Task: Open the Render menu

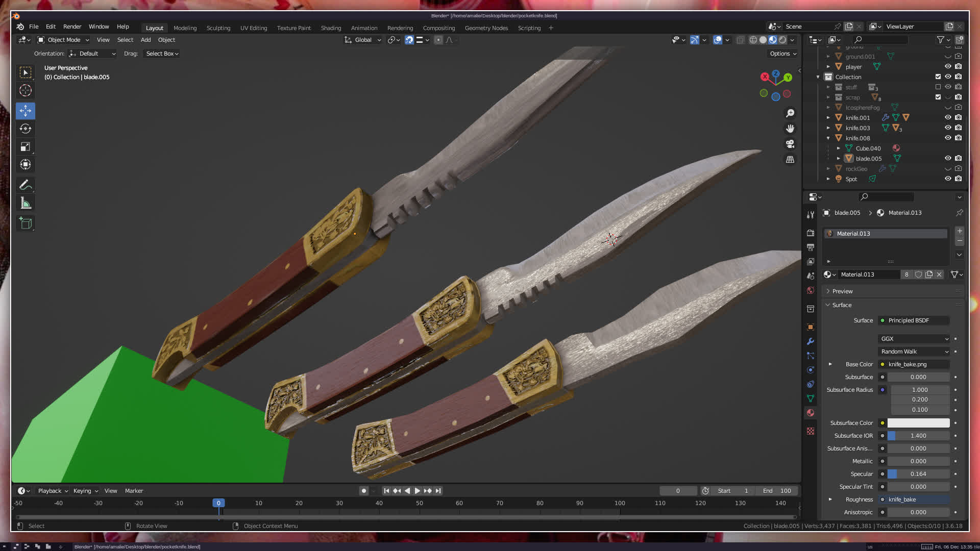Action: pyautogui.click(x=72, y=27)
